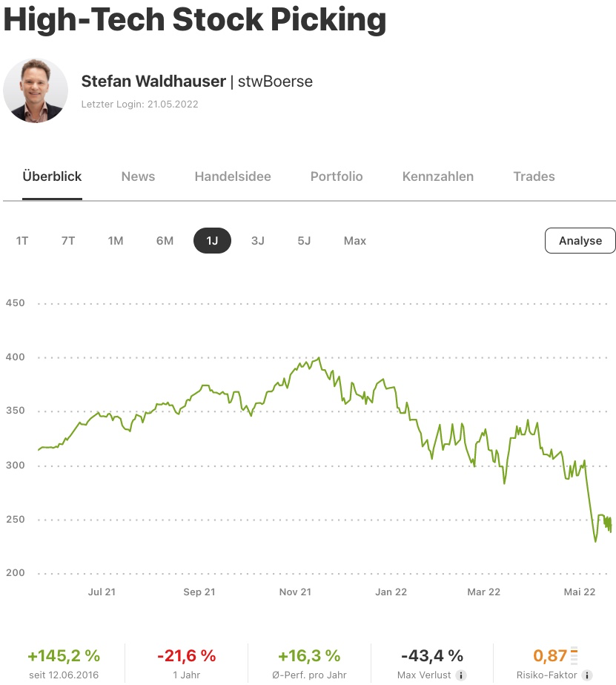
Task: Set the chart range to 7T
Action: 68,241
